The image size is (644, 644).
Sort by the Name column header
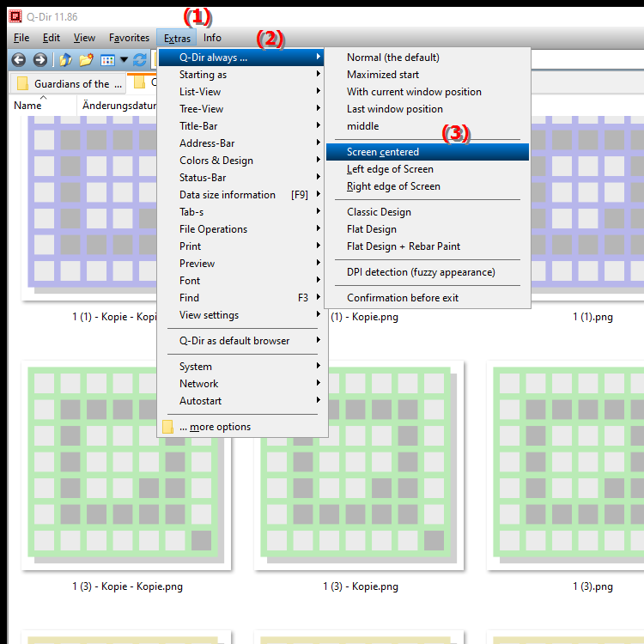click(x=28, y=106)
